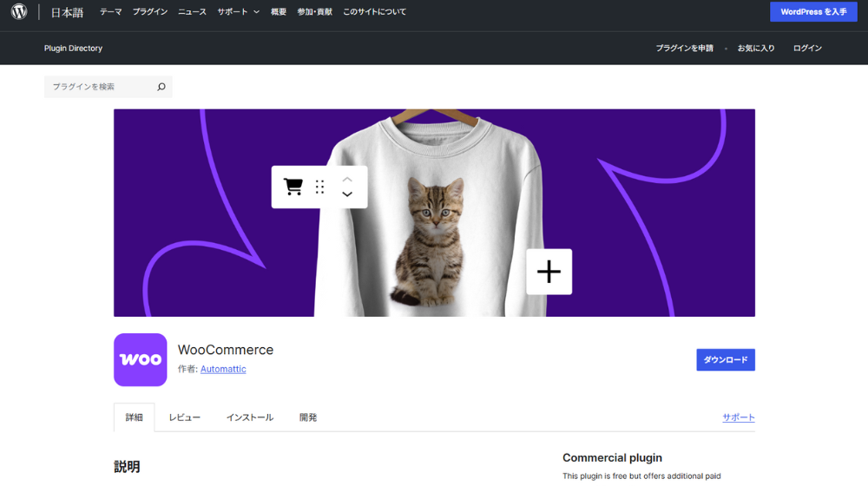Click the plus icon on the banner
Viewport: 868px width, 486px height.
click(549, 272)
